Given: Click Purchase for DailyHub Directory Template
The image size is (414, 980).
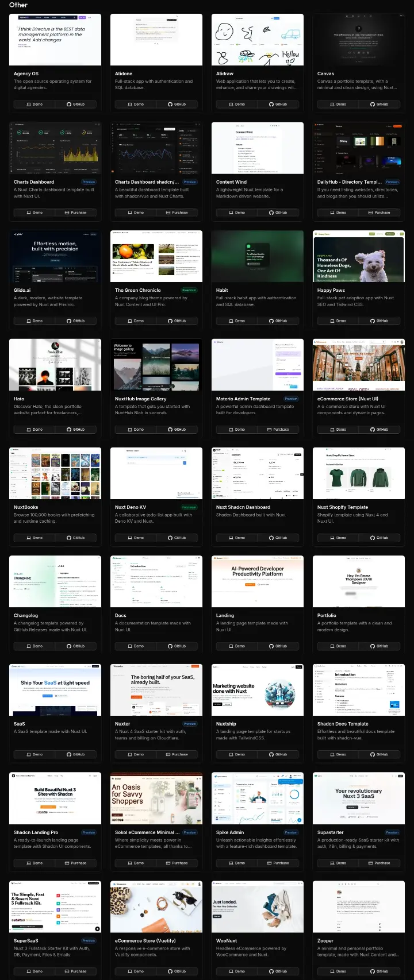Looking at the screenshot, I should click(379, 213).
